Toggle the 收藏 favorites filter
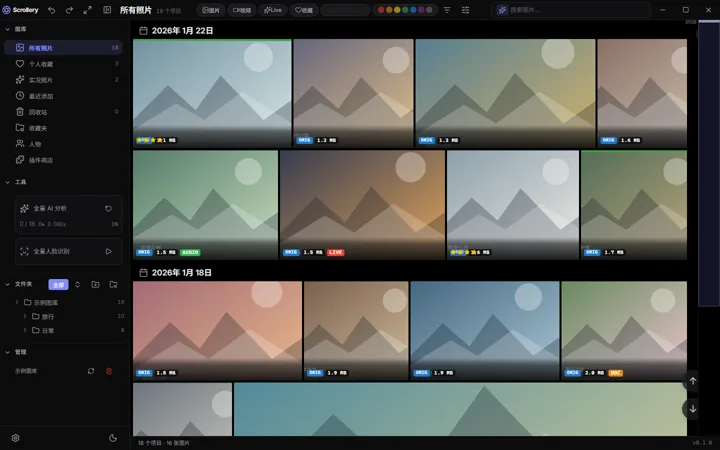The width and height of the screenshot is (720, 450). [x=304, y=10]
